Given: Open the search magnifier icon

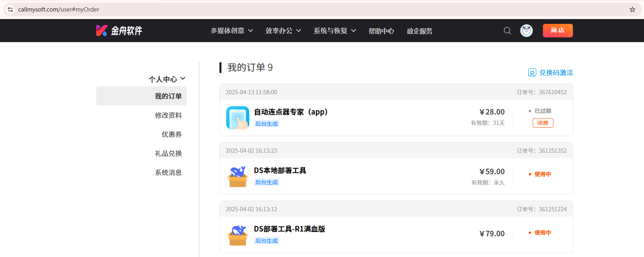Looking at the screenshot, I should [507, 31].
